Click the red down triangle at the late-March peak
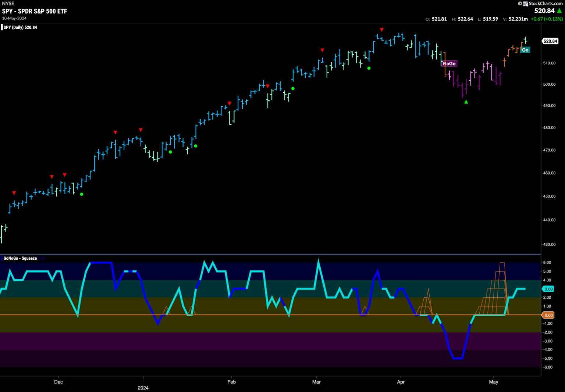This screenshot has width=565, height=392. [x=382, y=29]
